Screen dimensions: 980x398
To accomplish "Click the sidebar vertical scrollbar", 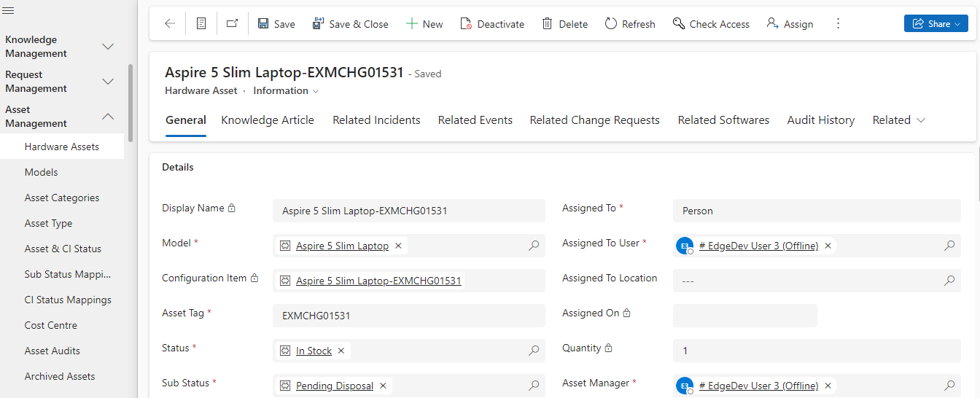I will tap(131, 103).
